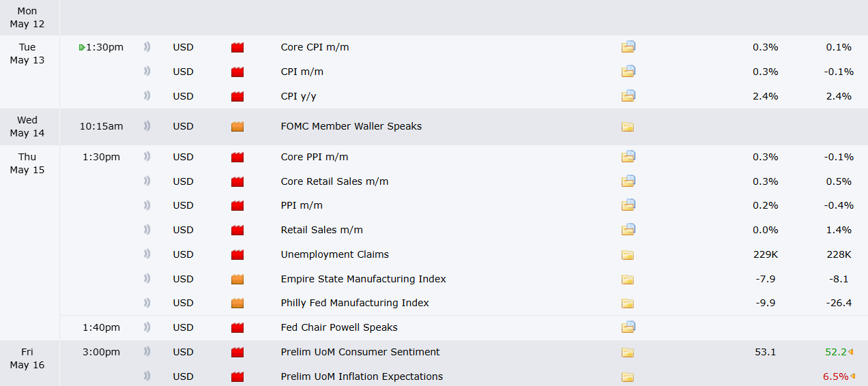The height and width of the screenshot is (386, 868).
Task: Click orange impact icon for Empire State Manufacturing Index
Action: (237, 279)
